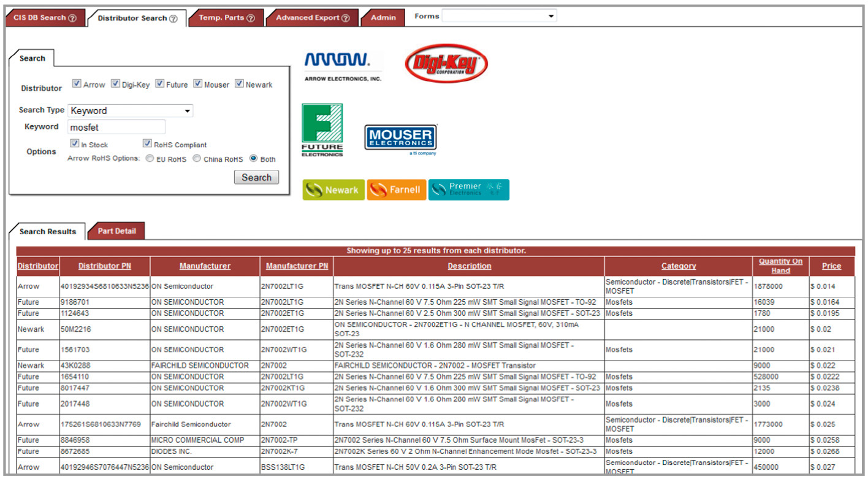
Task: Click the quantity 1878000 cell
Action: pos(780,286)
